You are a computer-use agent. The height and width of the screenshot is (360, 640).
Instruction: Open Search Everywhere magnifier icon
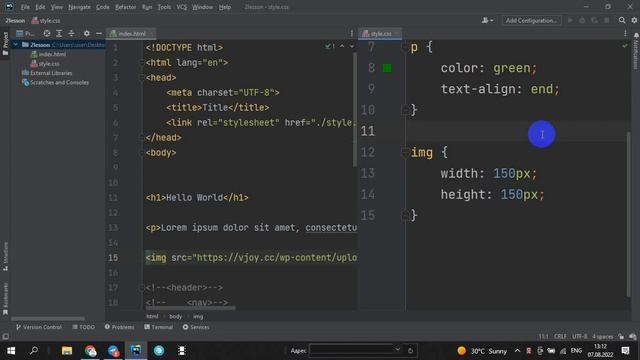coord(622,20)
